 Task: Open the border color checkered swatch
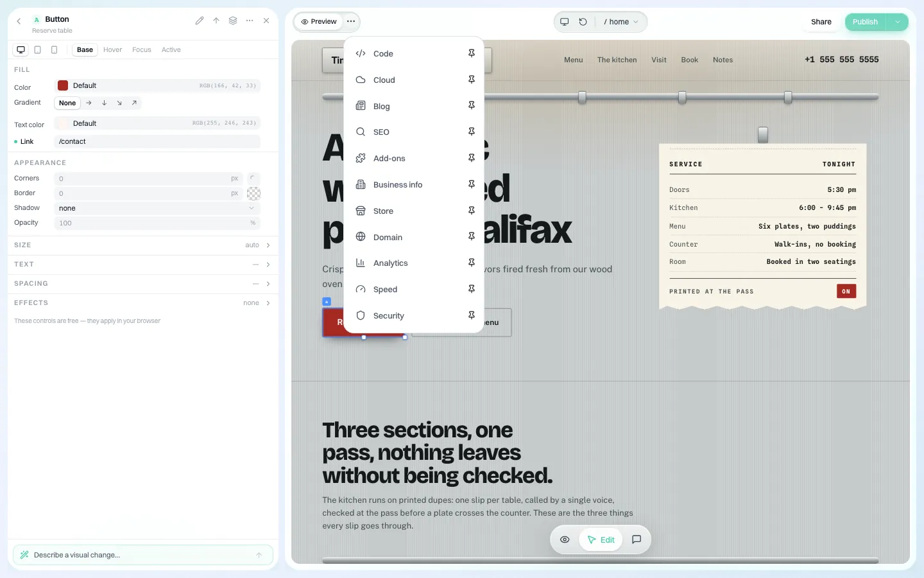pos(253,193)
